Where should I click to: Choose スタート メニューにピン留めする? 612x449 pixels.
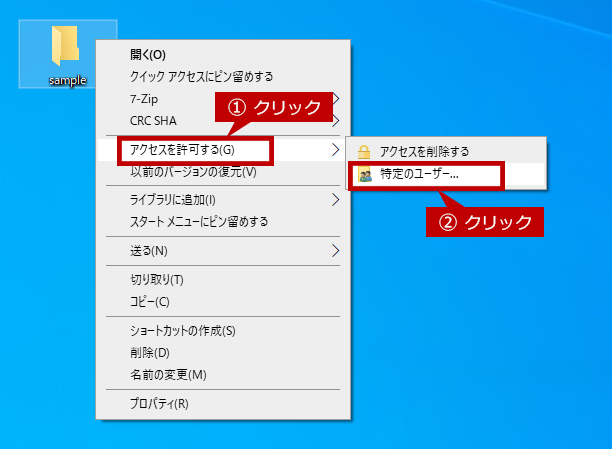223,222
